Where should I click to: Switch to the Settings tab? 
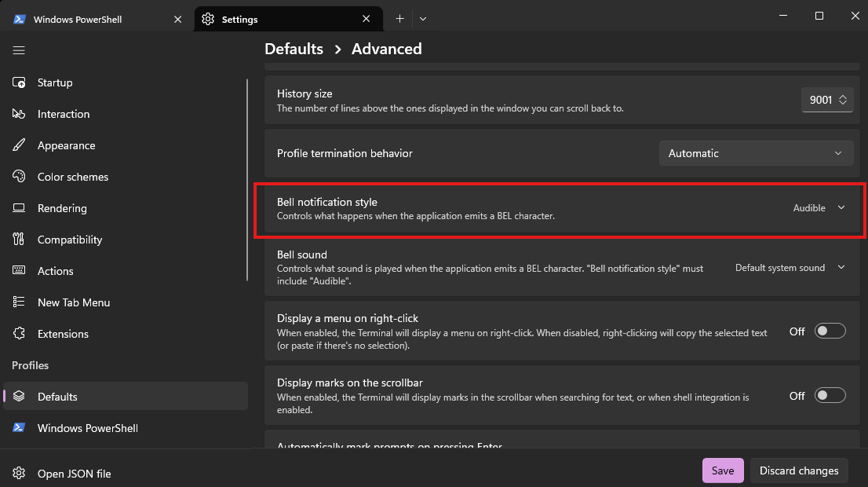288,20
